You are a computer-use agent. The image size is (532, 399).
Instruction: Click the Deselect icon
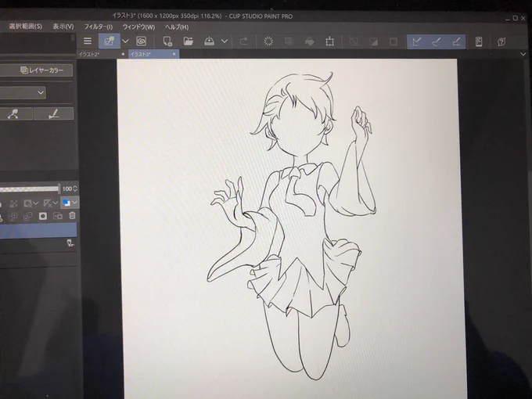pos(354,41)
